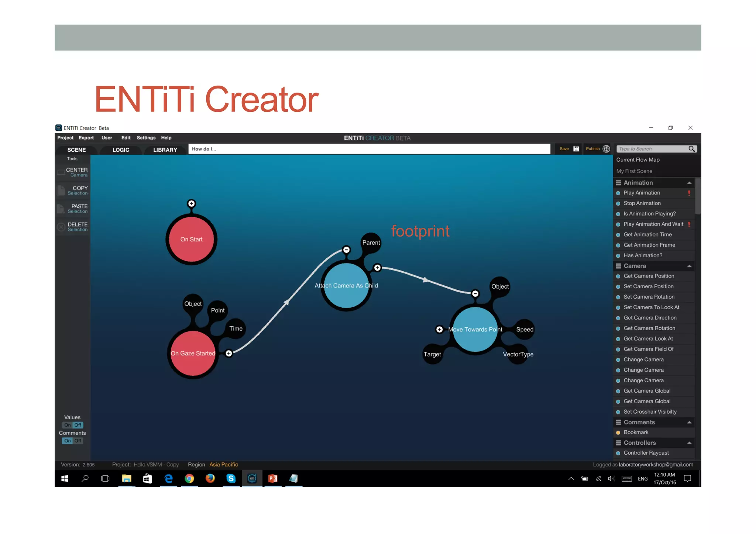Select Has Animation? item
Viewport: 756px width, 534px height.
654,255
